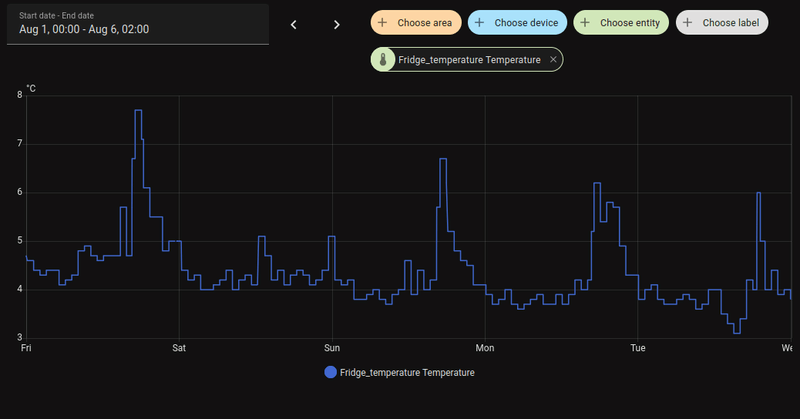Click plus icon on Choose device chip
The image size is (800, 419).
[480, 22]
